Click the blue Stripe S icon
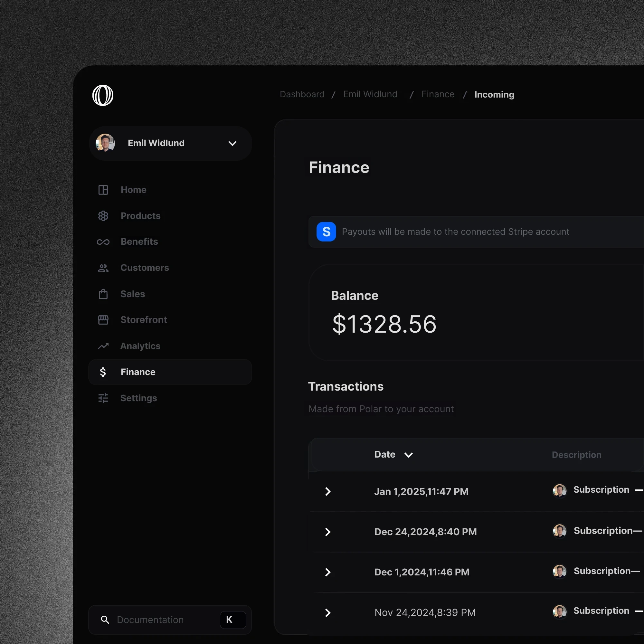The image size is (644, 644). [x=326, y=231]
